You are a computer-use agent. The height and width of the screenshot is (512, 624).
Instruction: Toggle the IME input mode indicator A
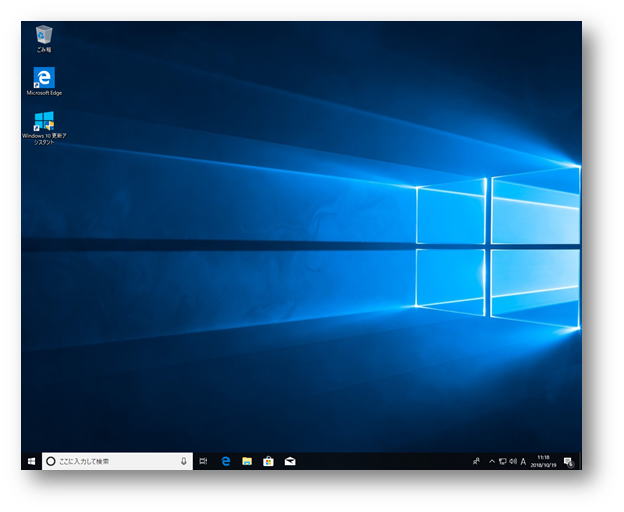click(523, 461)
